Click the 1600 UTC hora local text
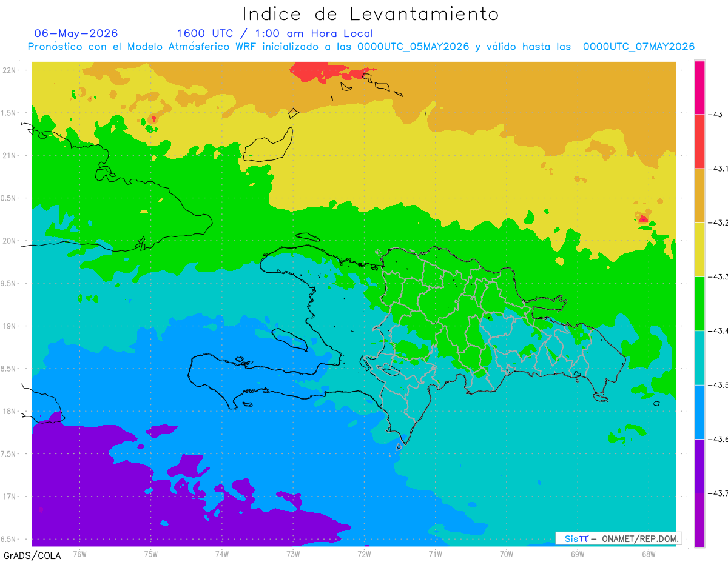Image resolution: width=728 pixels, height=562 pixels. [x=275, y=33]
